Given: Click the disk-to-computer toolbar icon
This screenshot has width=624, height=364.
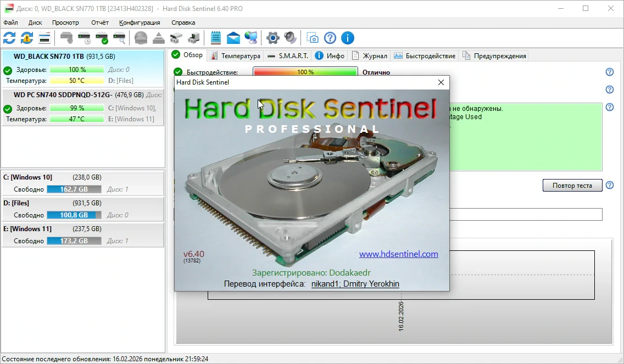Looking at the screenshot, I should point(193,38).
